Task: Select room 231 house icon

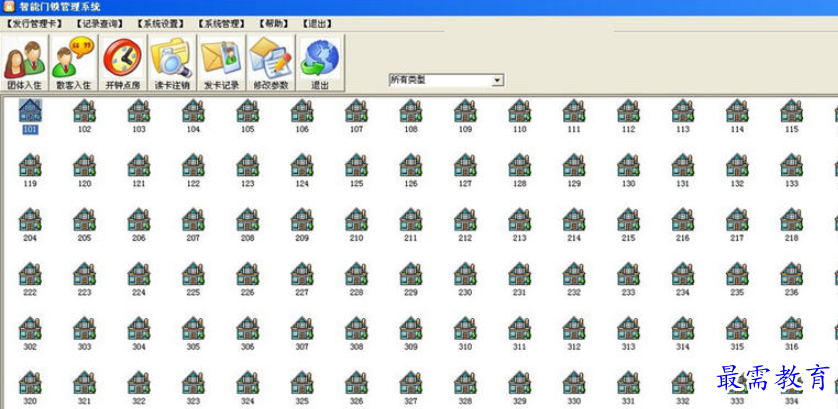Action: pyautogui.click(x=519, y=274)
